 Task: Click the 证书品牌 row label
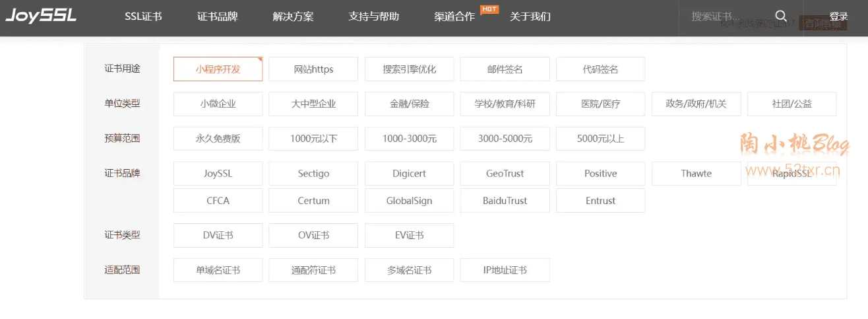click(122, 173)
